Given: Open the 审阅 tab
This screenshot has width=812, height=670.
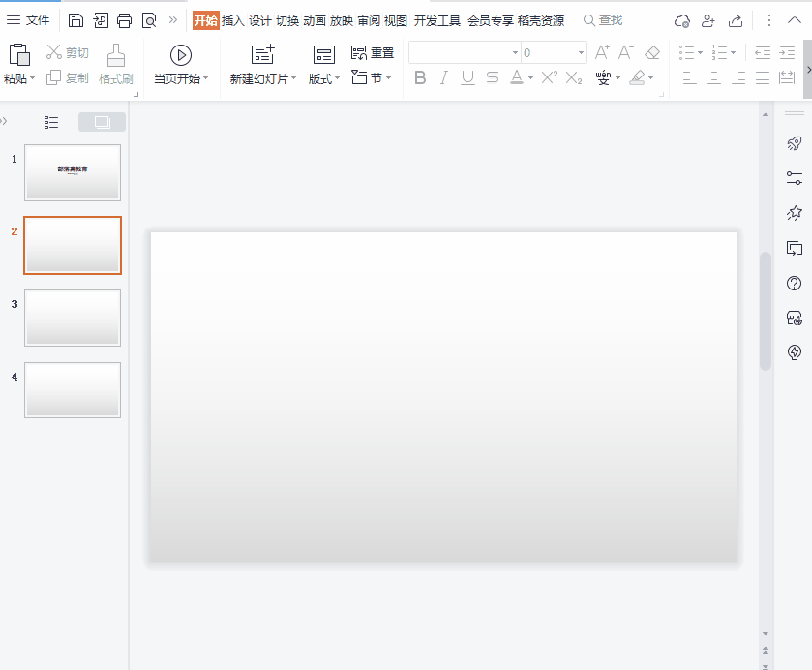Looking at the screenshot, I should point(369,20).
